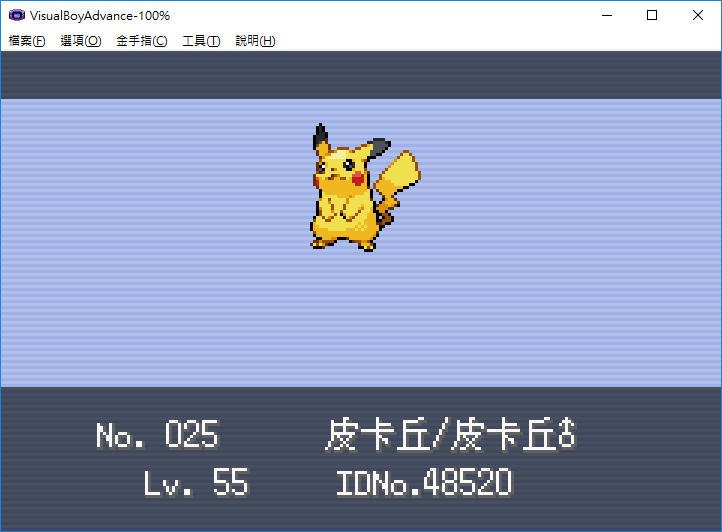
Task: Click the 'VisualBoyAdvance-100%' window title
Action: [x=100, y=16]
